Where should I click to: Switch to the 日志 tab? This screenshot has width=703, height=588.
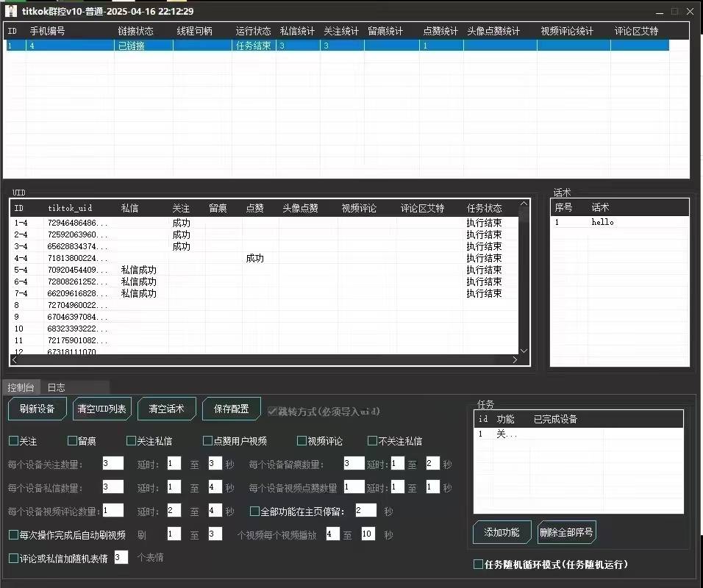(56, 387)
